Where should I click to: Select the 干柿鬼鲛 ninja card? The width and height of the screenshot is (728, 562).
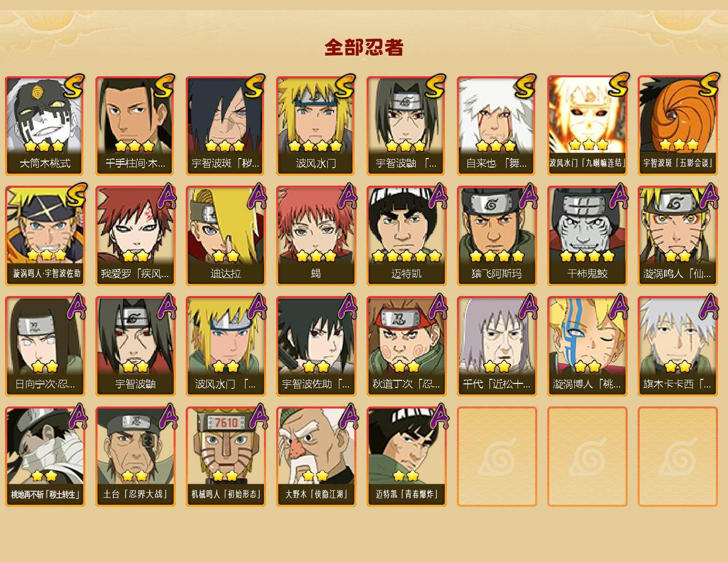coord(587,236)
